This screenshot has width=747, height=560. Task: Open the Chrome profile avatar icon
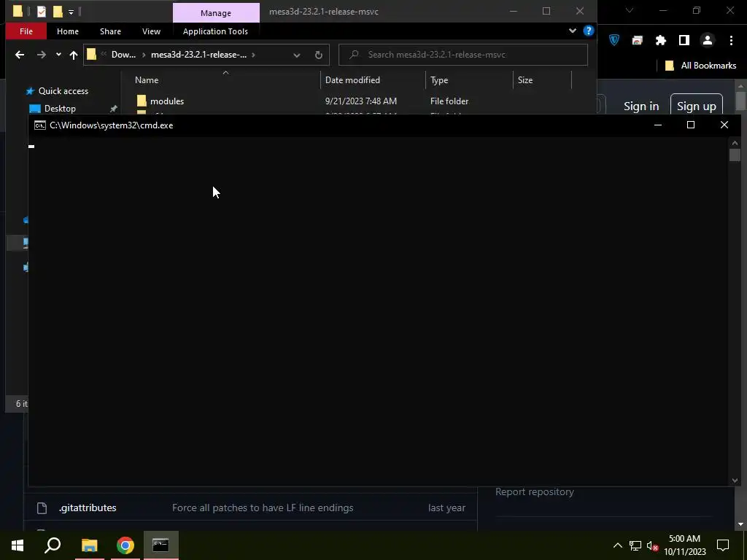[x=708, y=41]
